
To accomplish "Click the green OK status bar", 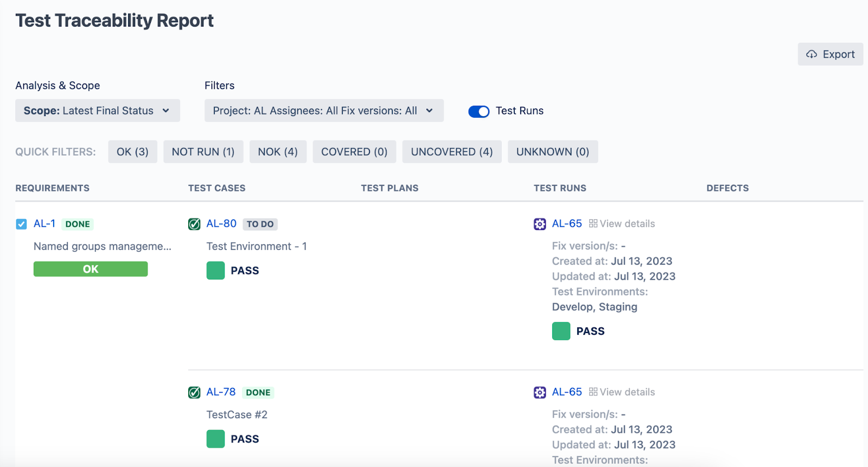I will (x=91, y=269).
